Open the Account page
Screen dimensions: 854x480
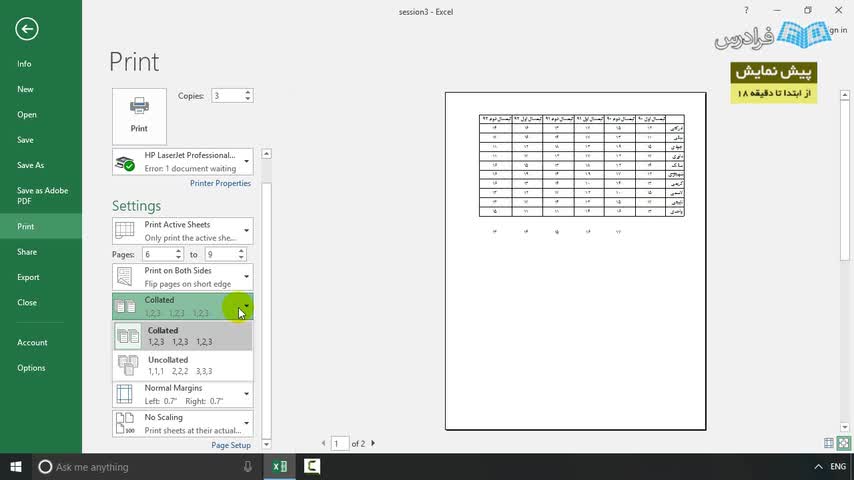coord(41,343)
